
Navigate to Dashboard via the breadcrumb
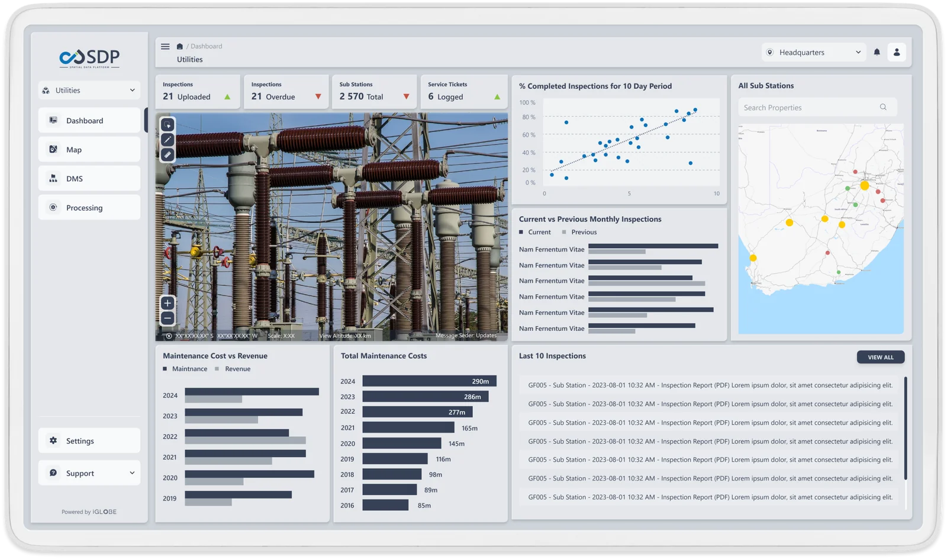click(x=205, y=46)
